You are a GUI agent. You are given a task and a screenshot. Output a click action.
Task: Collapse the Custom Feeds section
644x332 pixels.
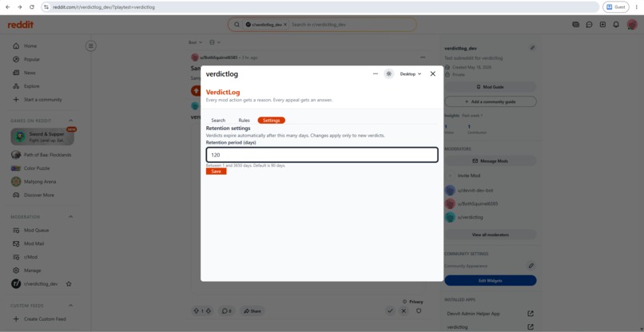pyautogui.click(x=70, y=306)
